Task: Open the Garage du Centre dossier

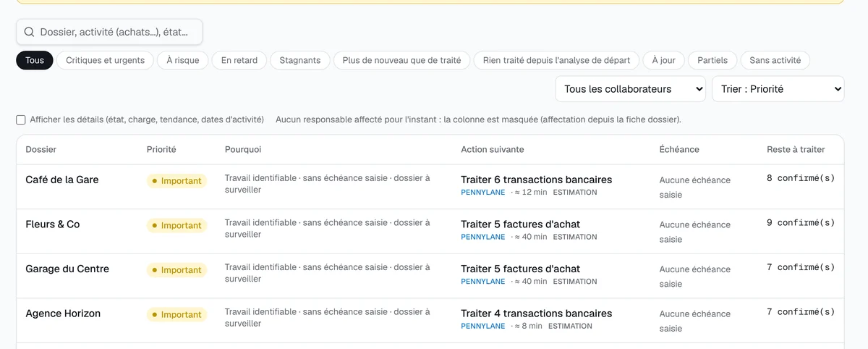Action: [x=67, y=269]
